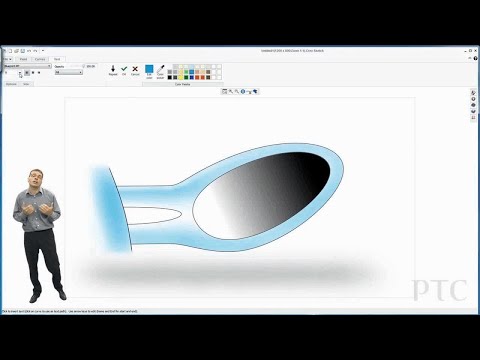Click the fourth right sidebar icon
This screenshot has height=360, width=480.
pyautogui.click(x=473, y=111)
